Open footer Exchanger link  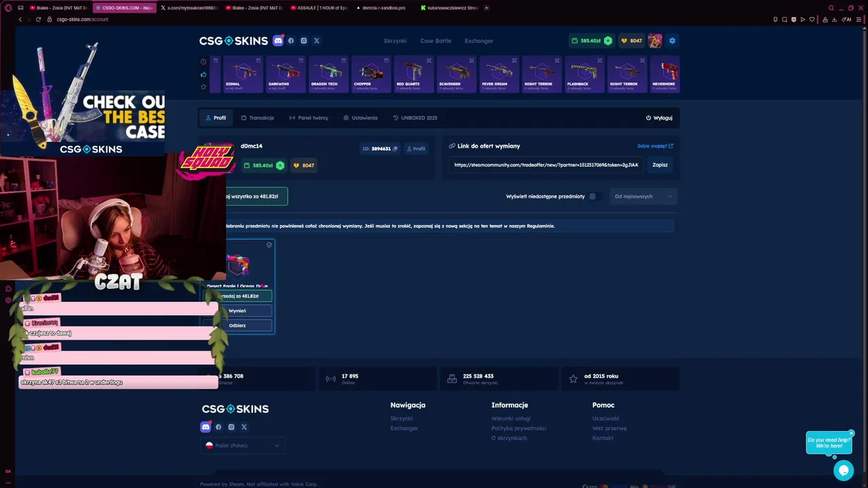click(x=404, y=428)
